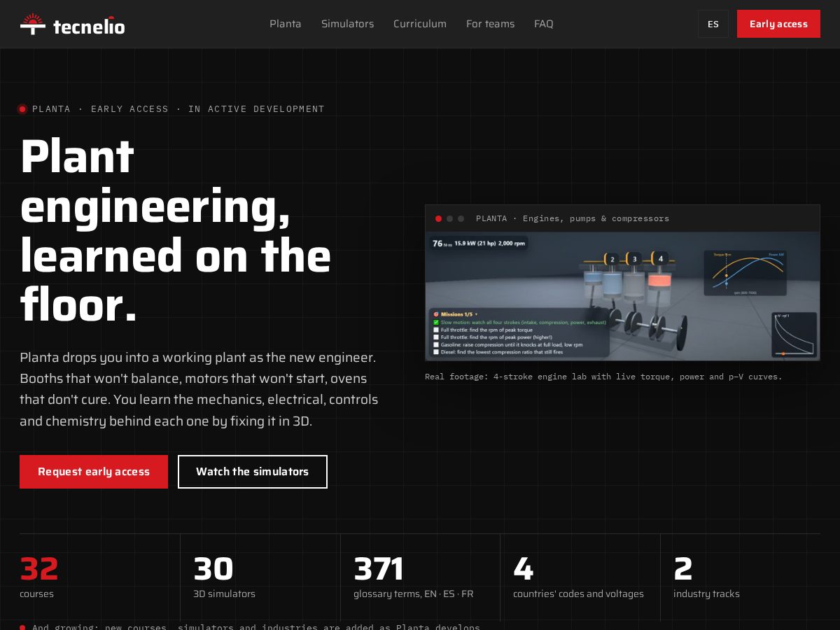
Task: Expand the Missions 1/5 dropdown caret
Action: click(476, 314)
